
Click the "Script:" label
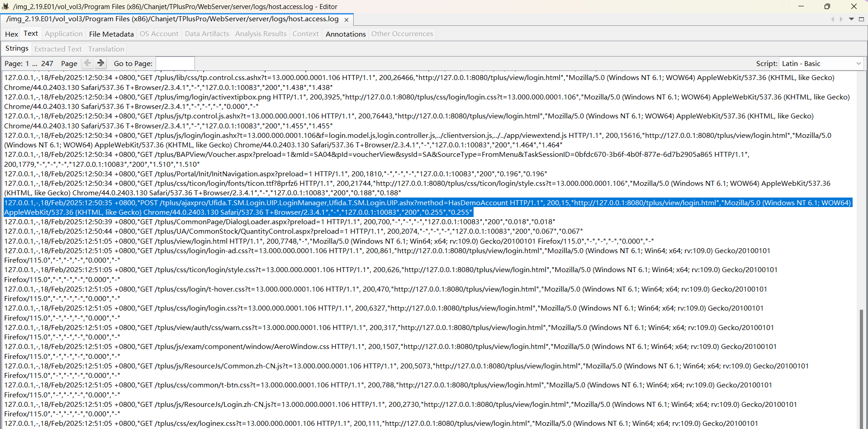coord(767,64)
